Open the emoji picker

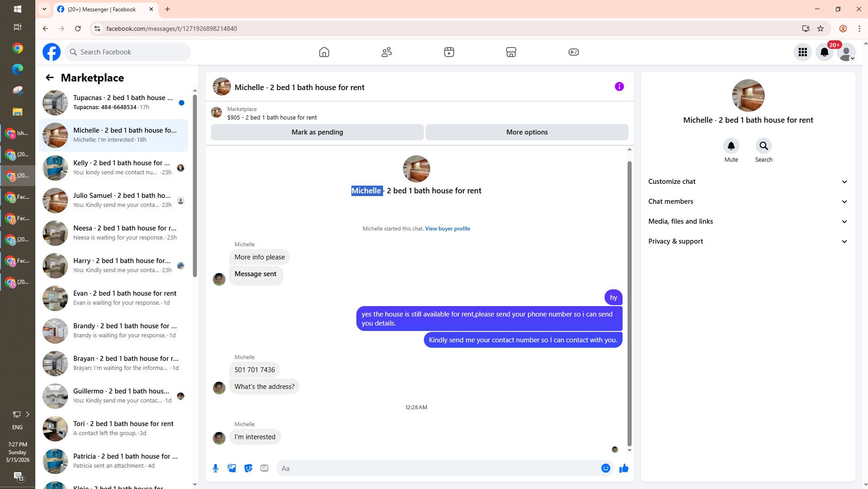606,468
